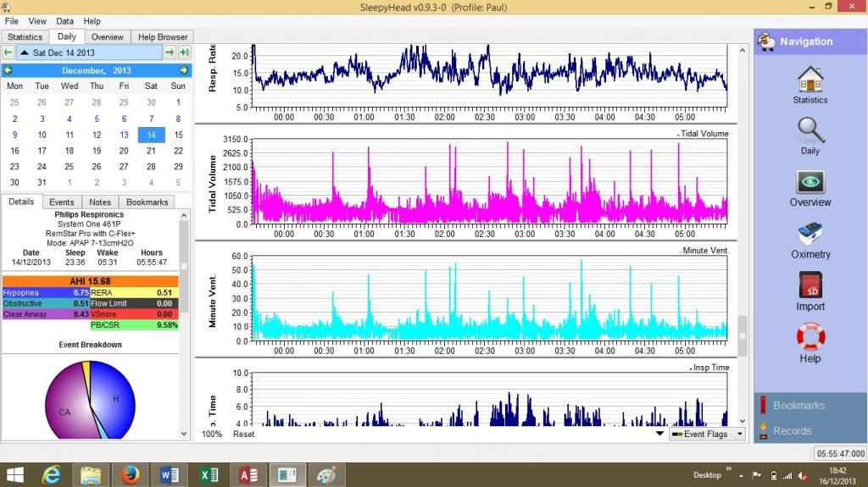Open the Event Flags graph dropdown
The image size is (868, 487).
click(x=706, y=434)
